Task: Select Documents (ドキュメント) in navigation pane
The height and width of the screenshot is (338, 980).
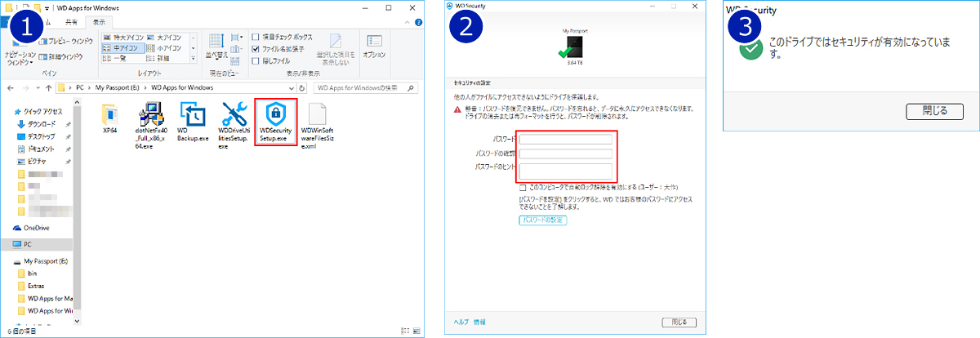Action: coord(34,149)
